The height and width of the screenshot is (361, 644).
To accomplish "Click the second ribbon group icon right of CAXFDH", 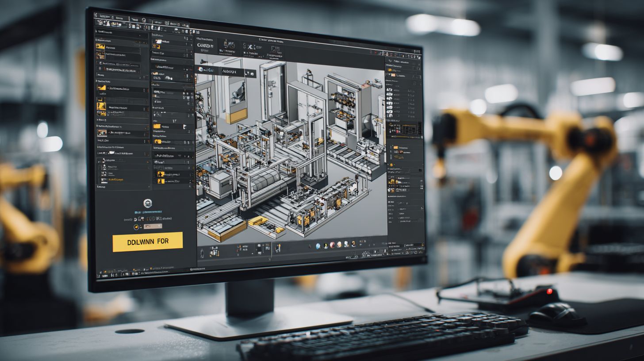I will coord(229,45).
